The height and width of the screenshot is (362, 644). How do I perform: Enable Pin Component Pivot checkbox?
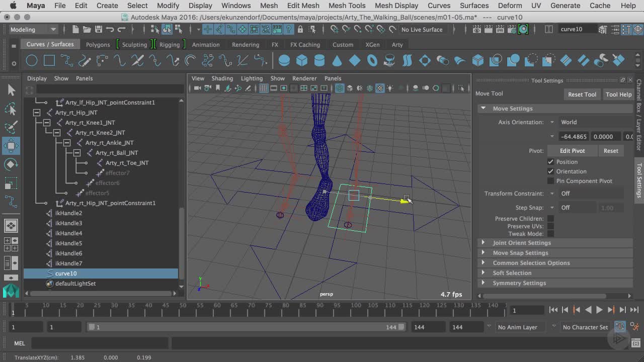tap(550, 181)
